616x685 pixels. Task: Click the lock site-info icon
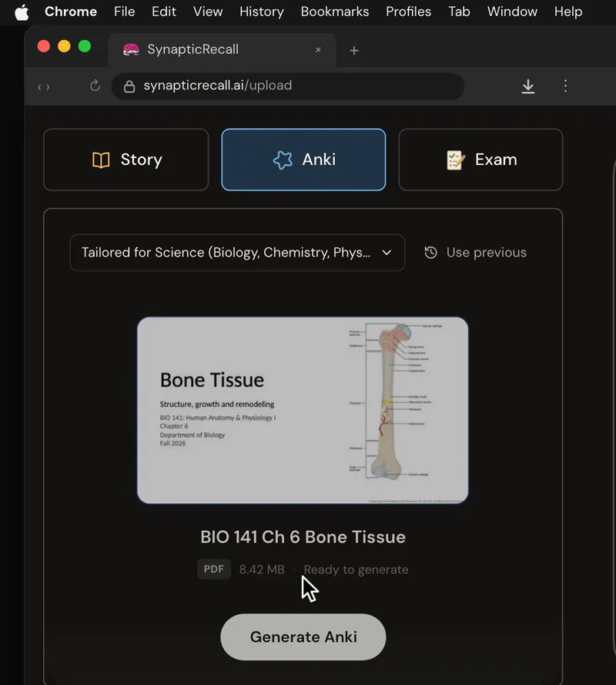(129, 86)
